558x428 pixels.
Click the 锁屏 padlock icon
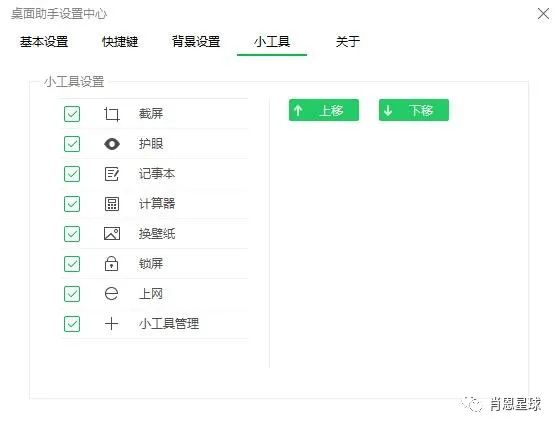[x=111, y=264]
